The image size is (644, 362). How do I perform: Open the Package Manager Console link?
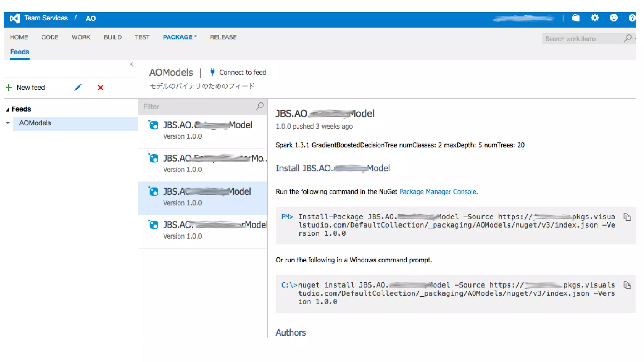(438, 192)
